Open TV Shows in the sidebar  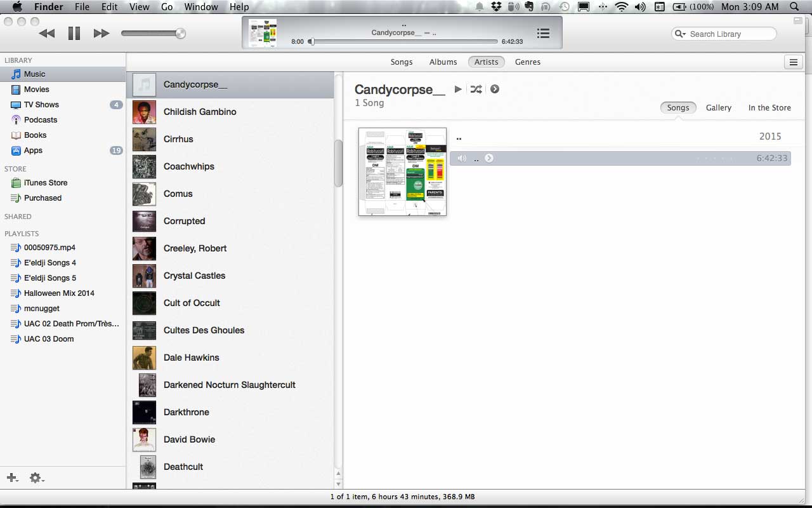[x=63, y=105]
